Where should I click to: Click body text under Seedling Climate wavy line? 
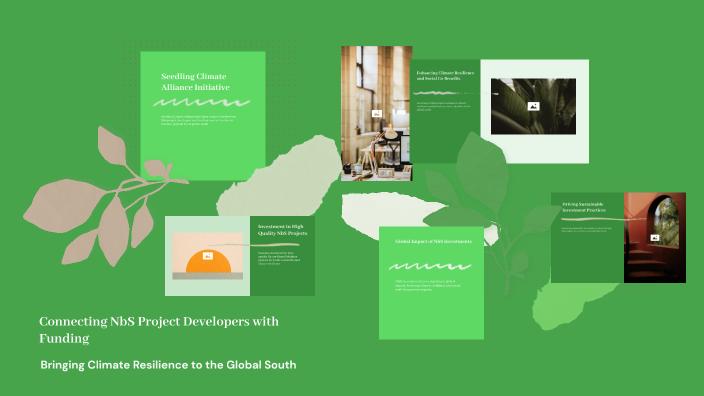coord(198,120)
